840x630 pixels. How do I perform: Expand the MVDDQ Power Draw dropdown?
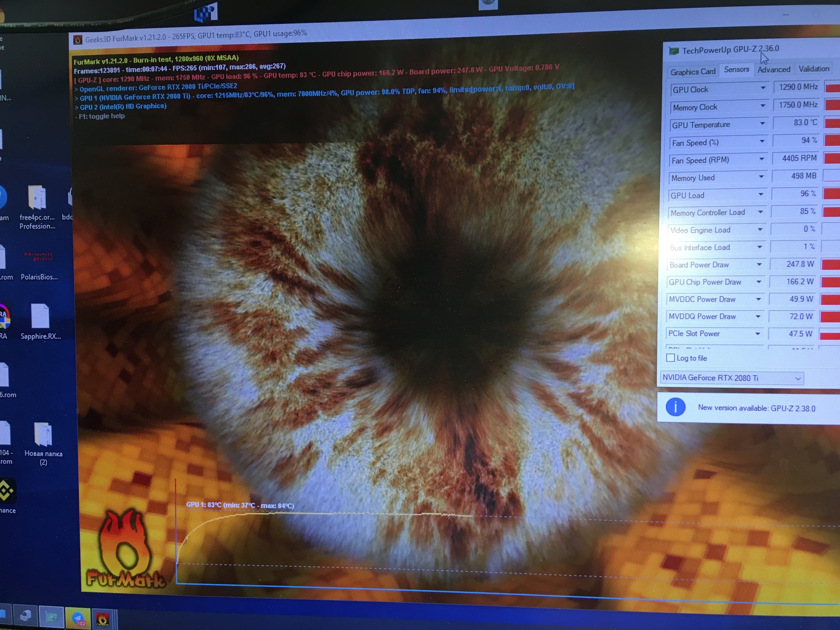[x=758, y=316]
